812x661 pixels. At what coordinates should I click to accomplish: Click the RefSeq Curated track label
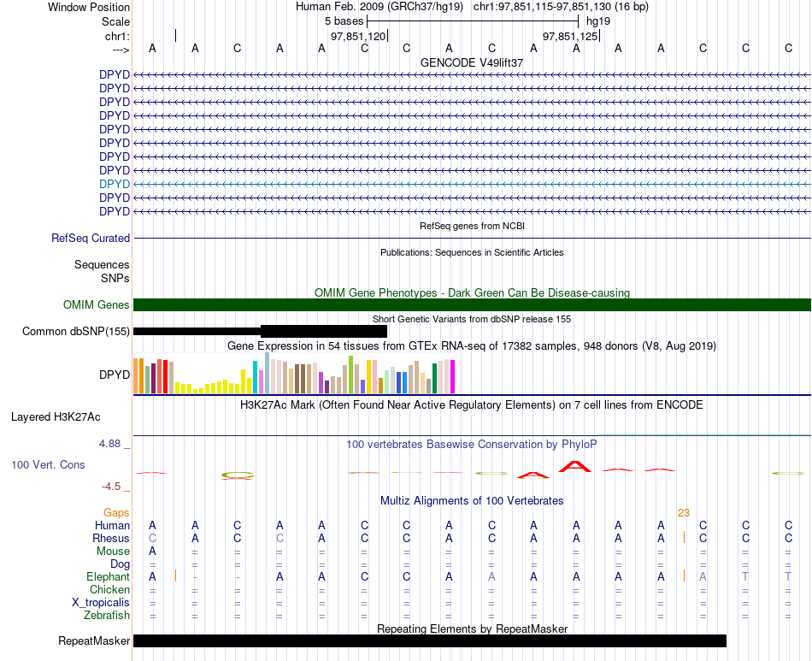click(x=91, y=239)
